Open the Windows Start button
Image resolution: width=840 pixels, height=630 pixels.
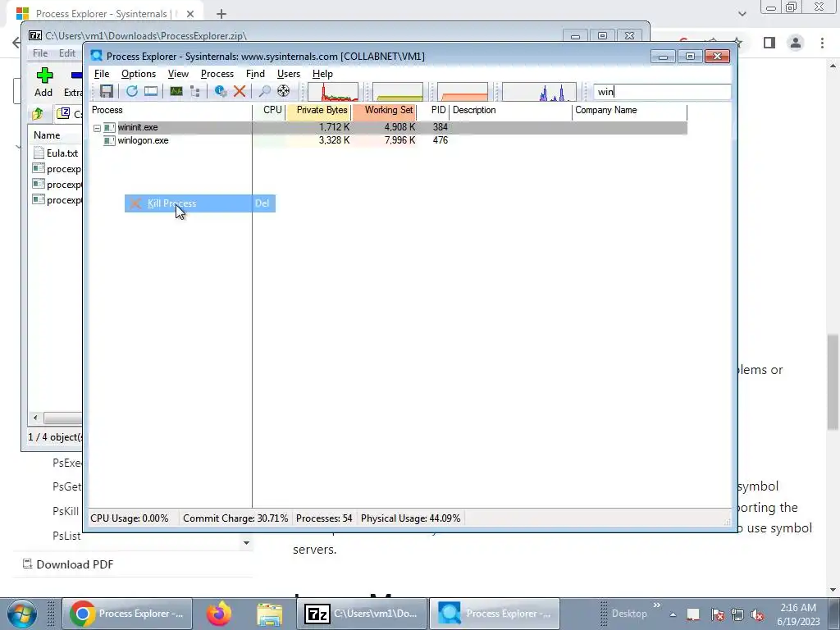pos(21,614)
